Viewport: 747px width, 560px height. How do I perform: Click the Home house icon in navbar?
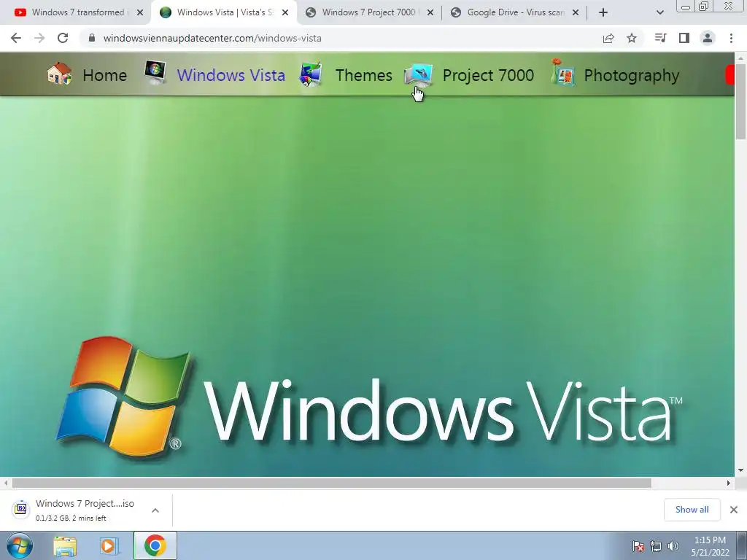(60, 74)
